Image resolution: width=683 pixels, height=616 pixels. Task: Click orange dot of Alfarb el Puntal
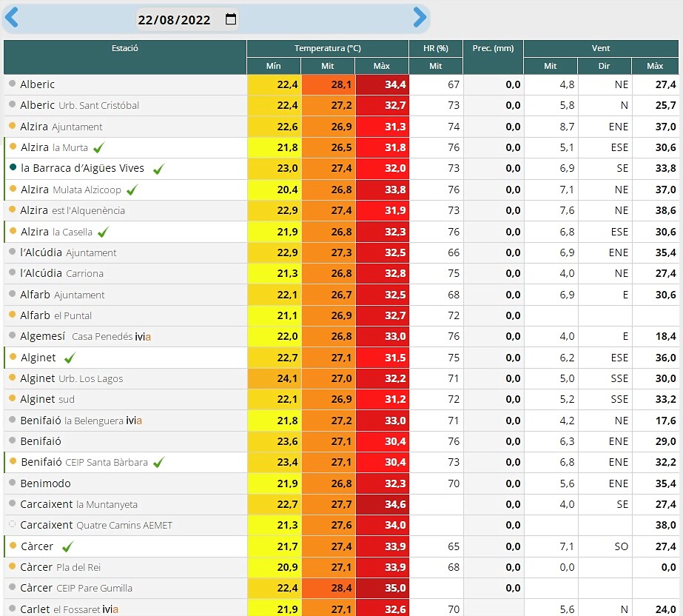tap(12, 315)
